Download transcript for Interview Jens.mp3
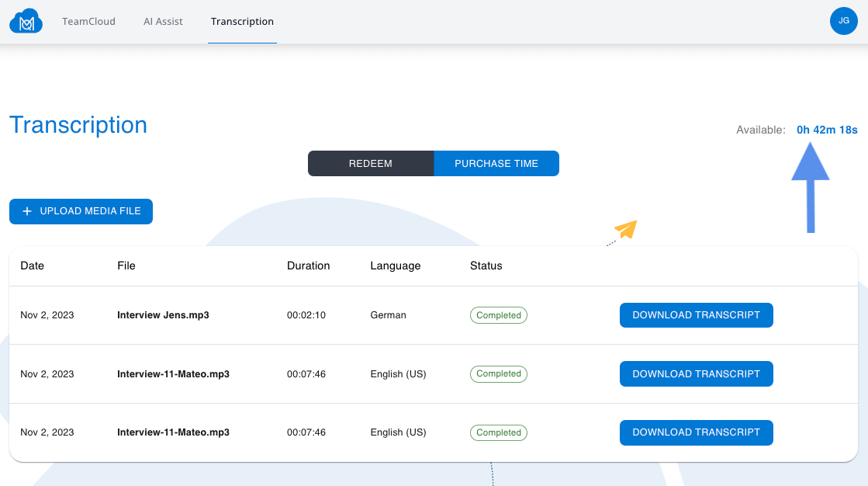868x486 pixels. pyautogui.click(x=696, y=314)
